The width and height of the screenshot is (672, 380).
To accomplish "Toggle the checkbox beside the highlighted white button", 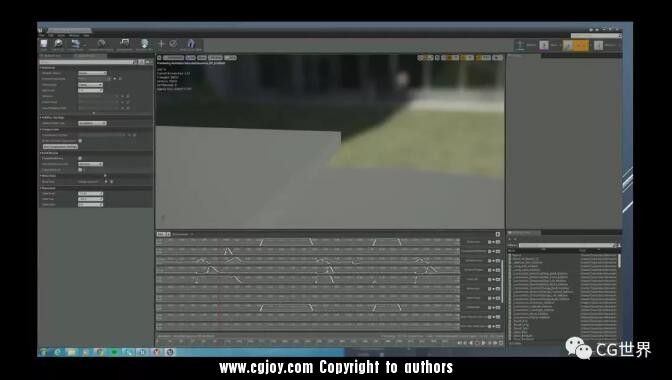I will click(x=80, y=141).
